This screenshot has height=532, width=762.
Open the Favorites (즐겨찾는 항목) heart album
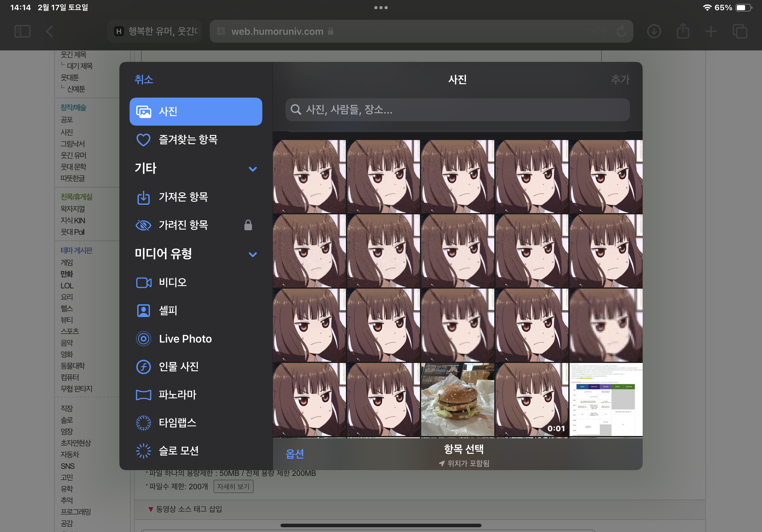pos(188,140)
